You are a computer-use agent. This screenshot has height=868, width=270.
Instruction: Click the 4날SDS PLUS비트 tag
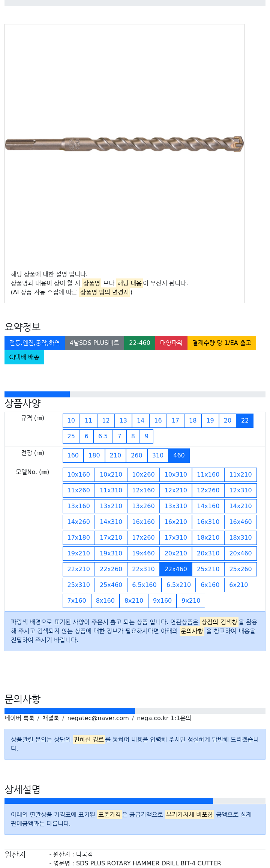tap(94, 343)
